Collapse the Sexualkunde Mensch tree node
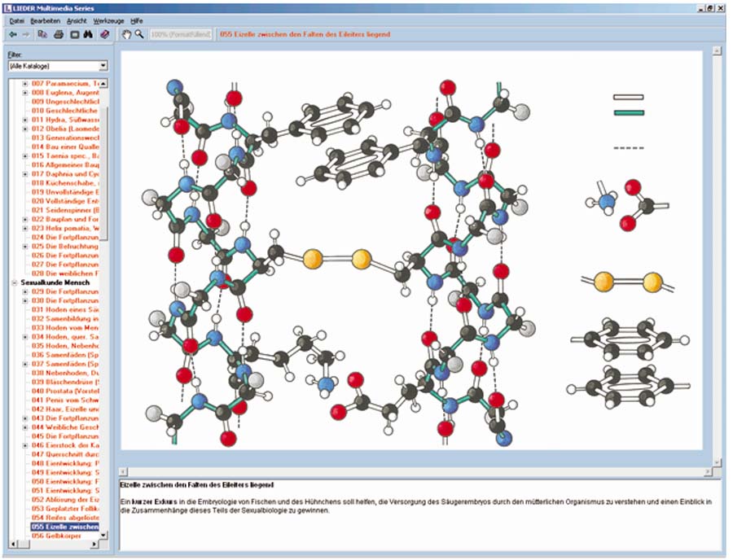The width and height of the screenshot is (733, 560). click(x=15, y=282)
